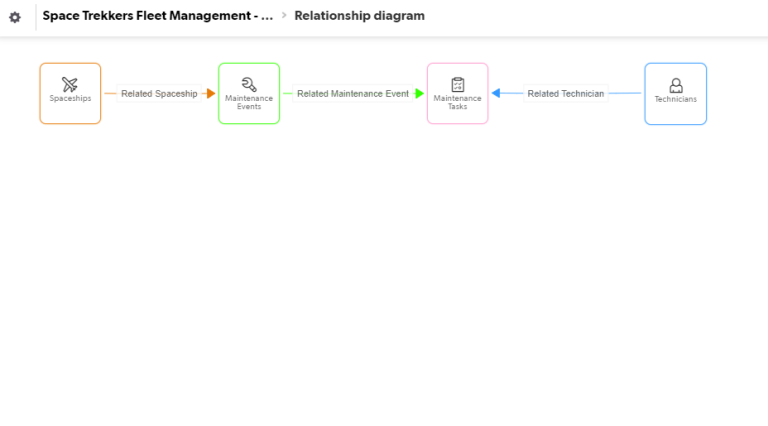Click the orange arrowhead into Maintenance Events
This screenshot has height=426, width=768.
(x=209, y=94)
